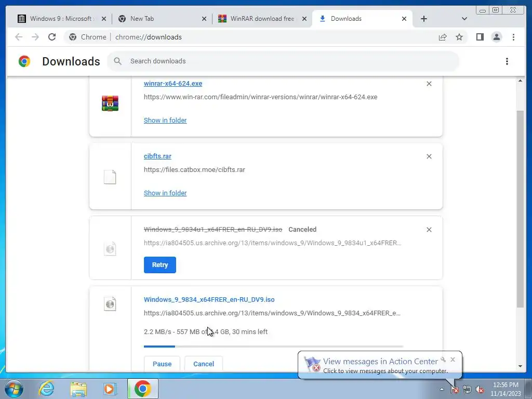
Task: Click the cibfts.rar blank file icon
Action: (x=110, y=177)
